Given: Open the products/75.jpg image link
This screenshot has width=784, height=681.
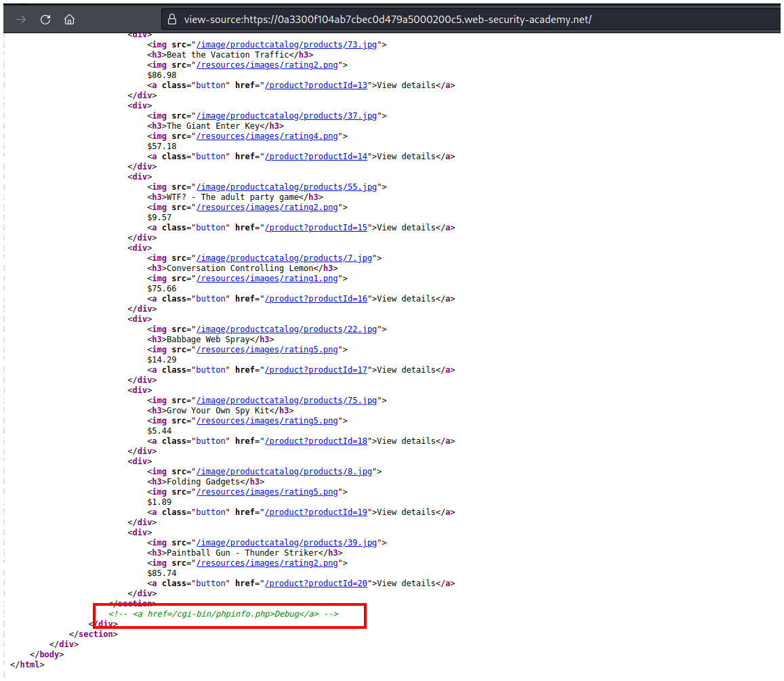Looking at the screenshot, I should pyautogui.click(x=287, y=400).
